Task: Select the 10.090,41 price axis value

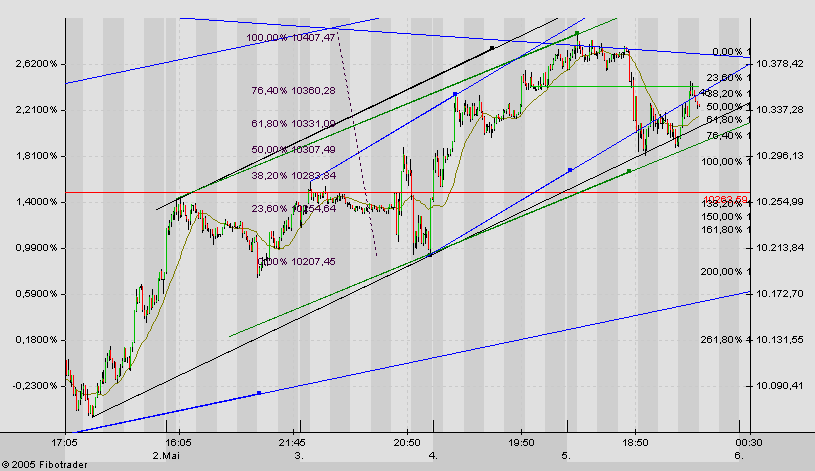Action: 780,386
